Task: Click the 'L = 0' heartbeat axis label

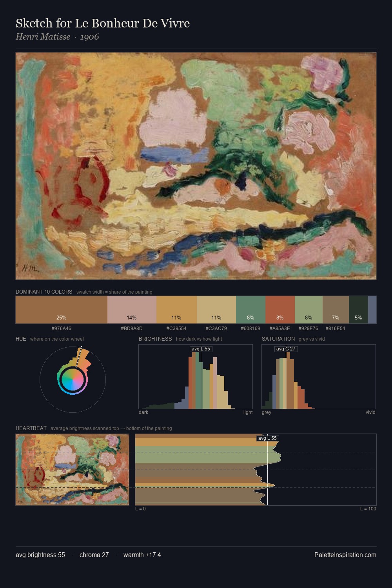Action: [x=140, y=509]
